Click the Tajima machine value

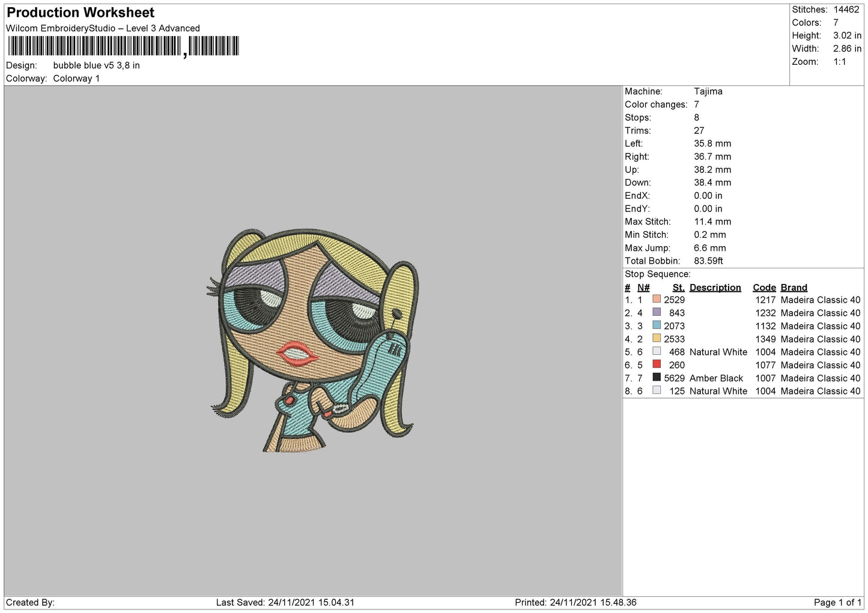[x=708, y=91]
